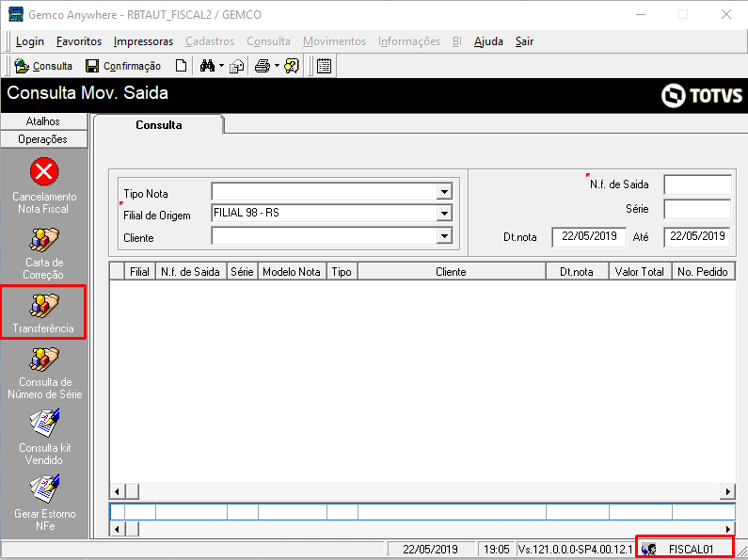Viewport: 748px width, 560px height.
Task: Click the Atalhos sidebar button
Action: click(x=43, y=121)
